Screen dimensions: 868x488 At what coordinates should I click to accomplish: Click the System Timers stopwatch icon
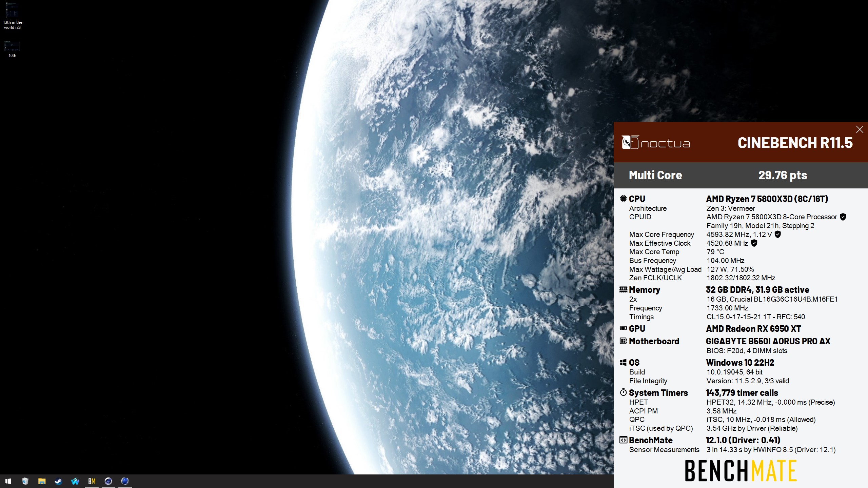pyautogui.click(x=623, y=392)
